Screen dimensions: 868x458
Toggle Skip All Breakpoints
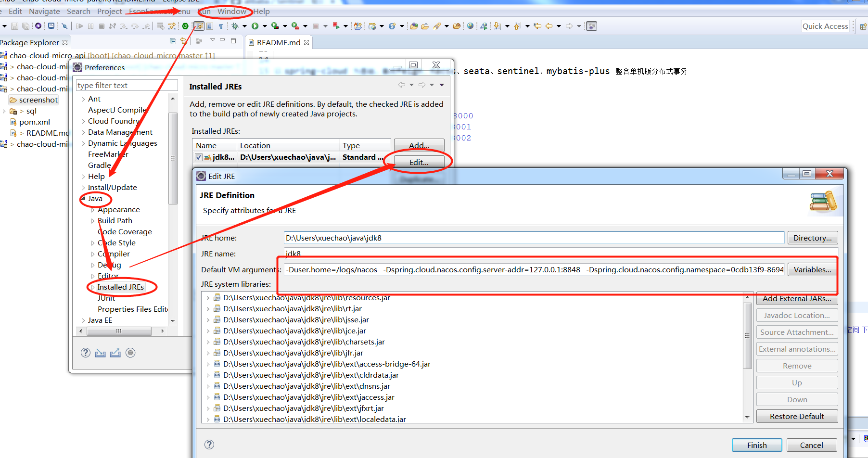click(x=64, y=26)
